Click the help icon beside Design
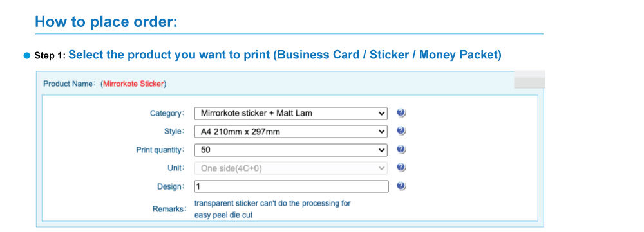The image size is (644, 232). [x=401, y=186]
